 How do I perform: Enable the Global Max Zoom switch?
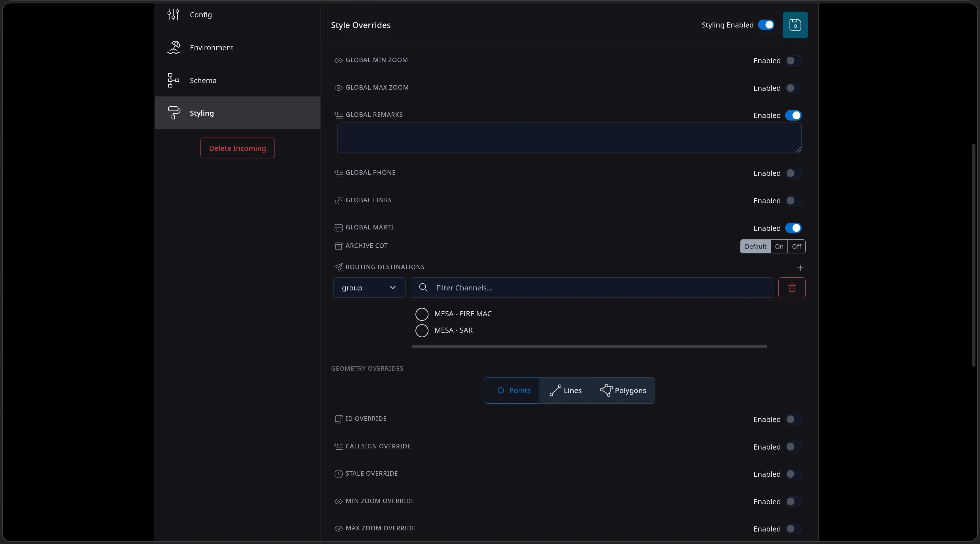793,88
